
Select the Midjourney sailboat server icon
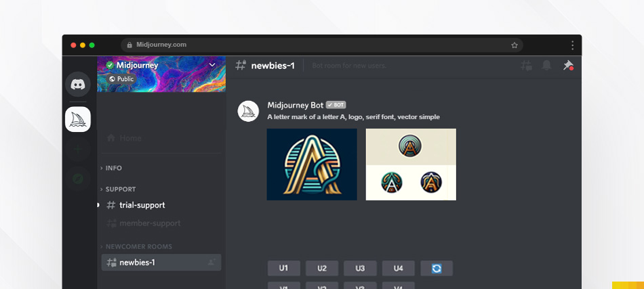(x=78, y=119)
